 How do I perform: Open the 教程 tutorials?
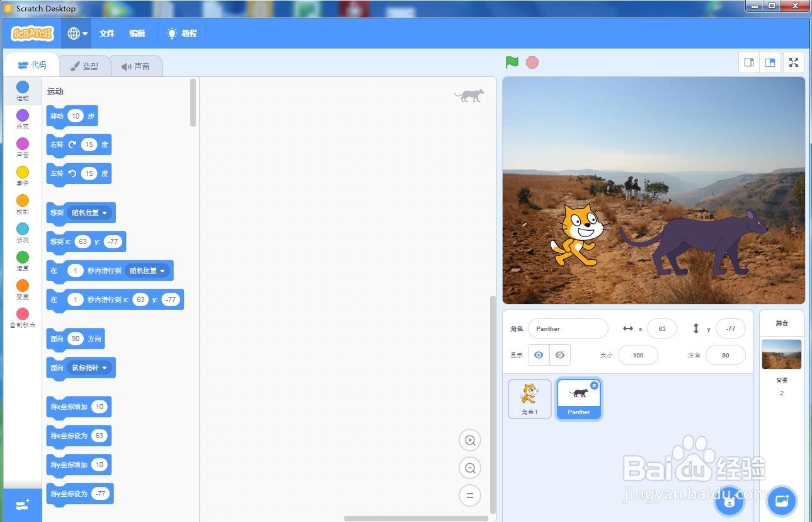click(x=181, y=33)
